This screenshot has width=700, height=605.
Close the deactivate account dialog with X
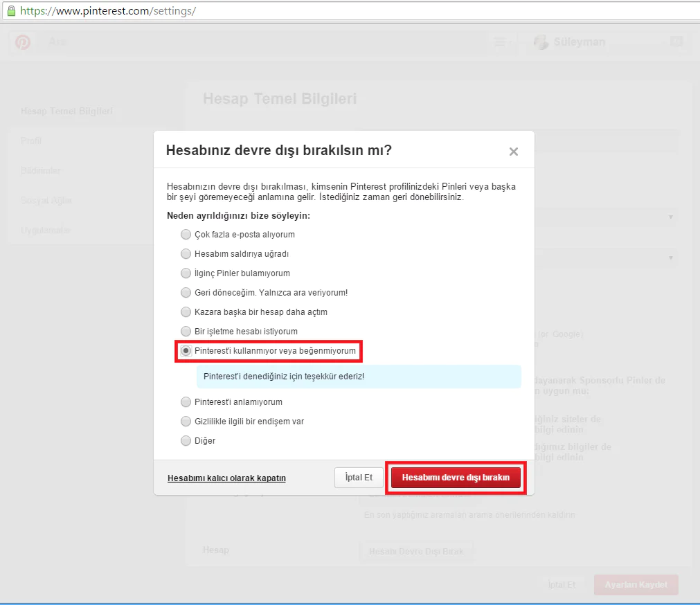513,152
